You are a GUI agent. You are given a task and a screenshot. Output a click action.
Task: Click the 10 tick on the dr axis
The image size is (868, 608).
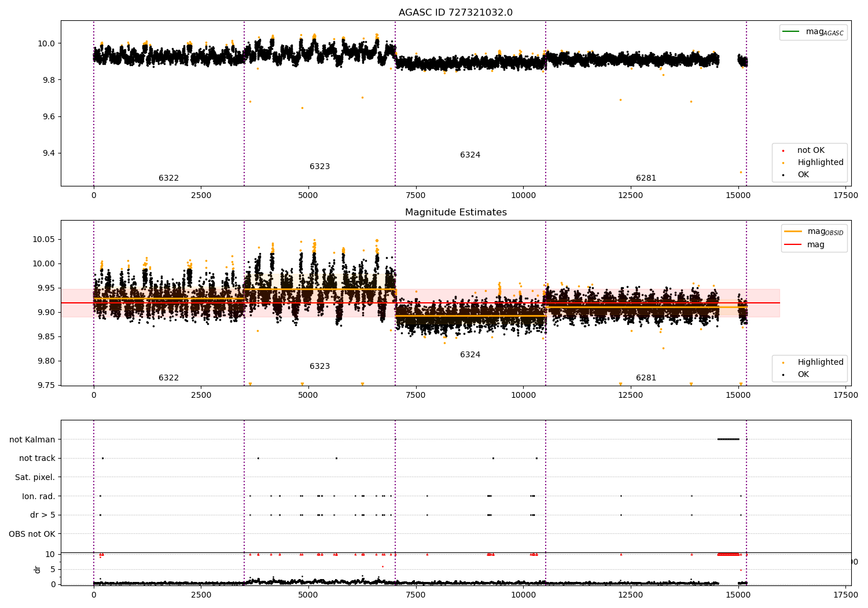[50, 555]
